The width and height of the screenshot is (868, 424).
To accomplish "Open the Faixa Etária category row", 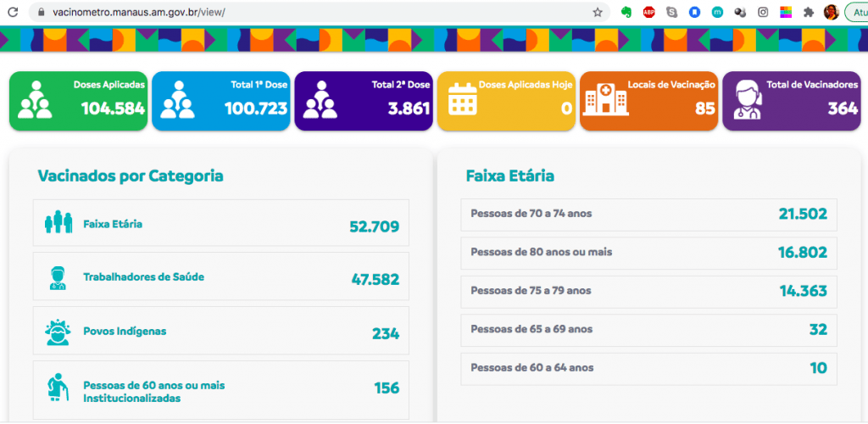I will coord(221,223).
